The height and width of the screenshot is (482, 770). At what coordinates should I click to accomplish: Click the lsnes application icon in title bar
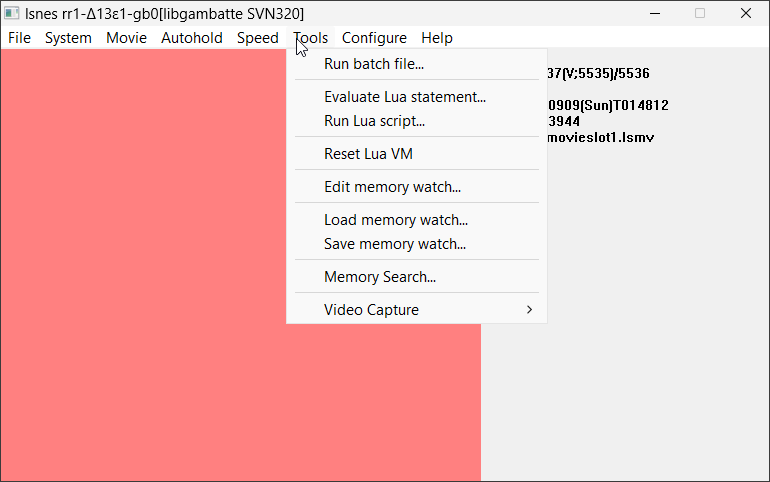click(x=12, y=13)
